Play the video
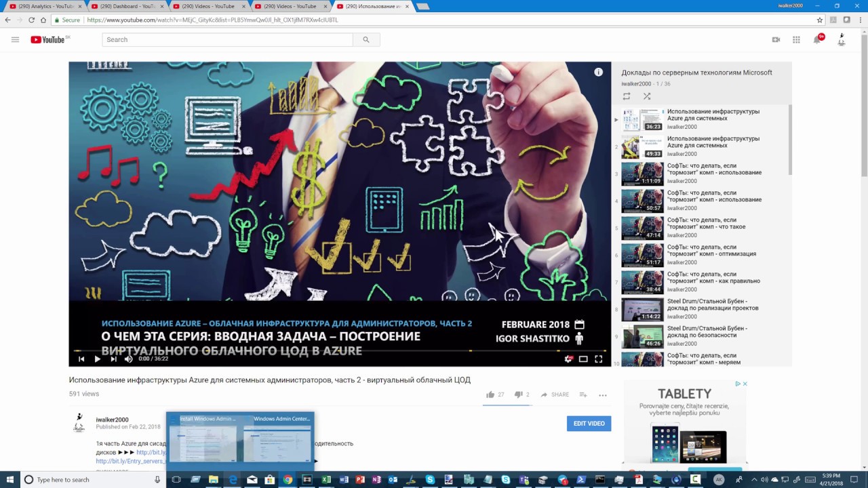868x488 pixels. (x=97, y=359)
